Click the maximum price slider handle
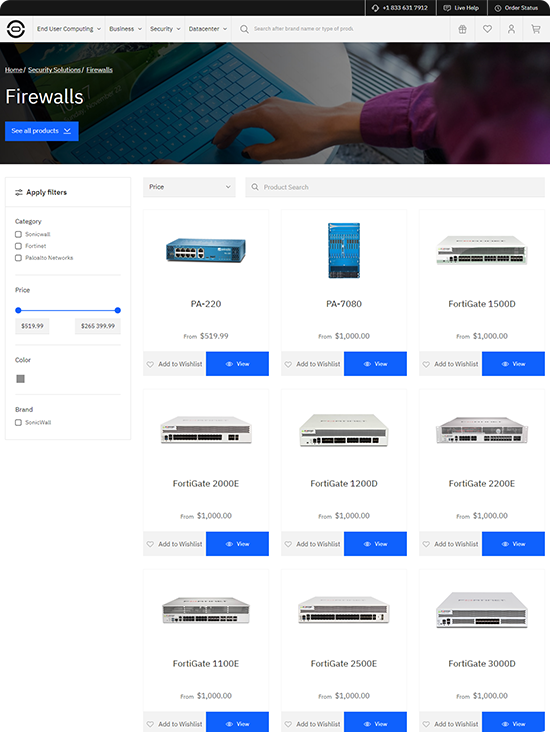 tap(118, 310)
